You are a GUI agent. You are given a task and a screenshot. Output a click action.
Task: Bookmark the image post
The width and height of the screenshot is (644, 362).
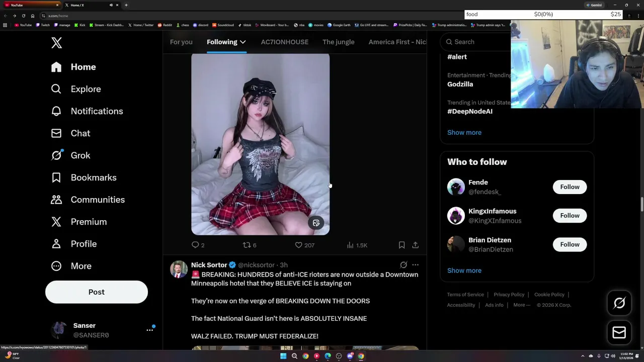(401, 245)
